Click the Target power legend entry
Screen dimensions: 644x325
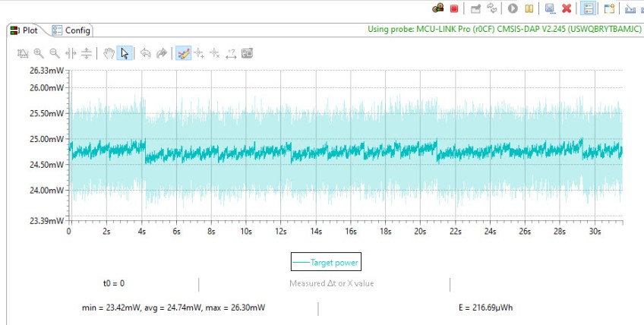(x=326, y=263)
